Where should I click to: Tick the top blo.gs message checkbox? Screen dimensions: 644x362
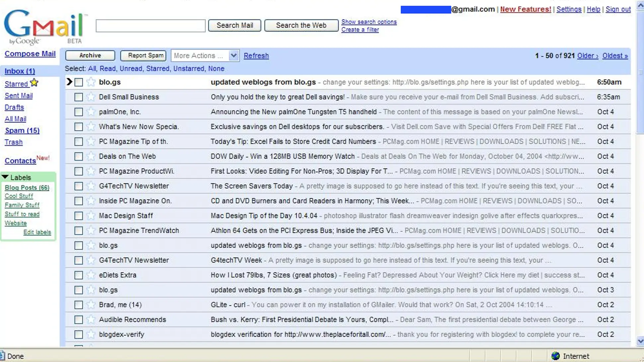(79, 82)
